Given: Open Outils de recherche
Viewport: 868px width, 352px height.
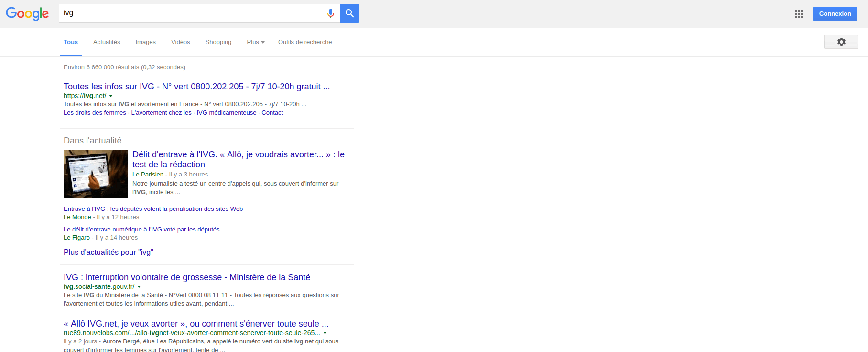Looking at the screenshot, I should pyautogui.click(x=305, y=42).
